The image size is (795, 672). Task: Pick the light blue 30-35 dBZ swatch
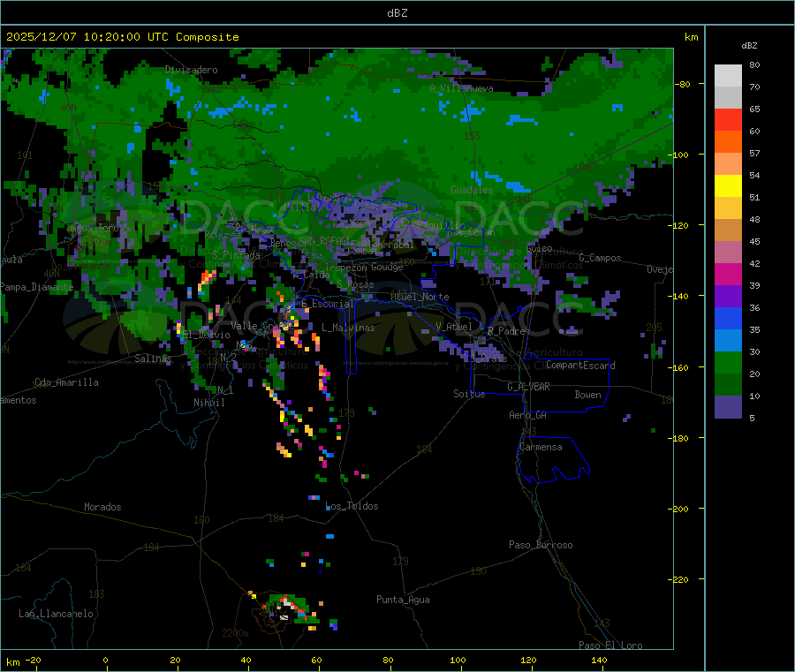point(728,341)
